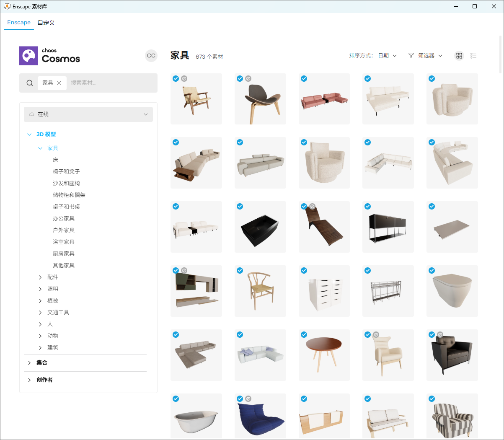
Task: Click the secondary badge on the first armchair
Action: pos(184,78)
